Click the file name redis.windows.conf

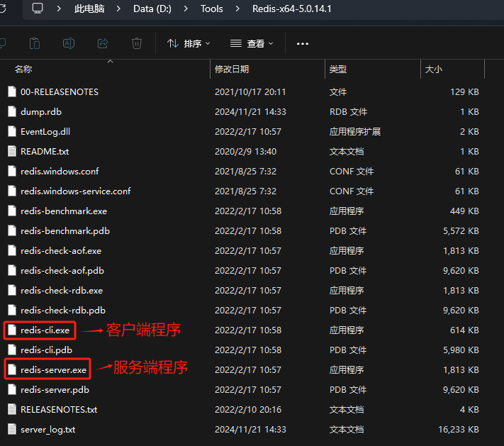[x=60, y=172]
